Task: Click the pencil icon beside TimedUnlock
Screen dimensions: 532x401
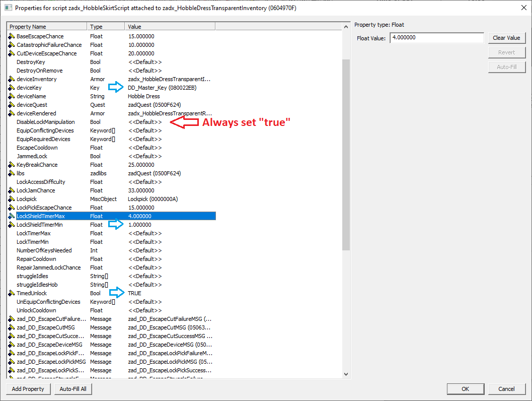Action: pyautogui.click(x=11, y=293)
